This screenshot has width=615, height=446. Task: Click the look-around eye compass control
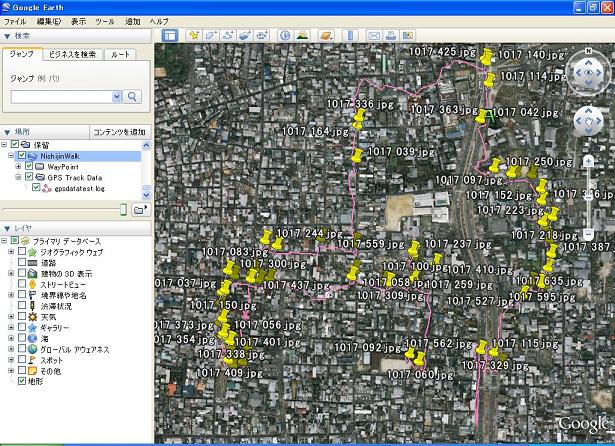coord(588,73)
